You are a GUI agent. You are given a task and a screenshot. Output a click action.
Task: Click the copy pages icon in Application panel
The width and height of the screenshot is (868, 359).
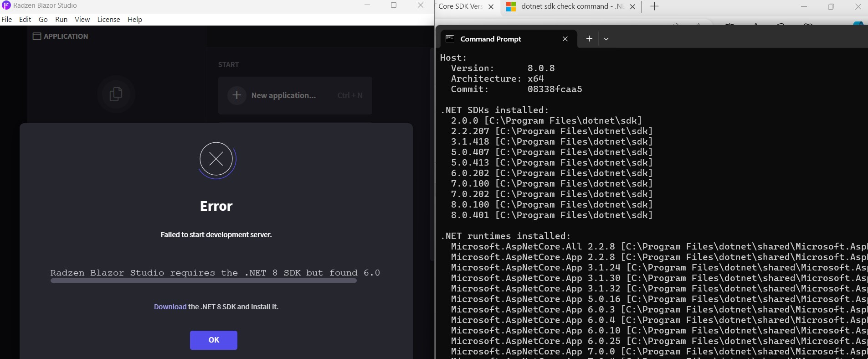point(116,94)
